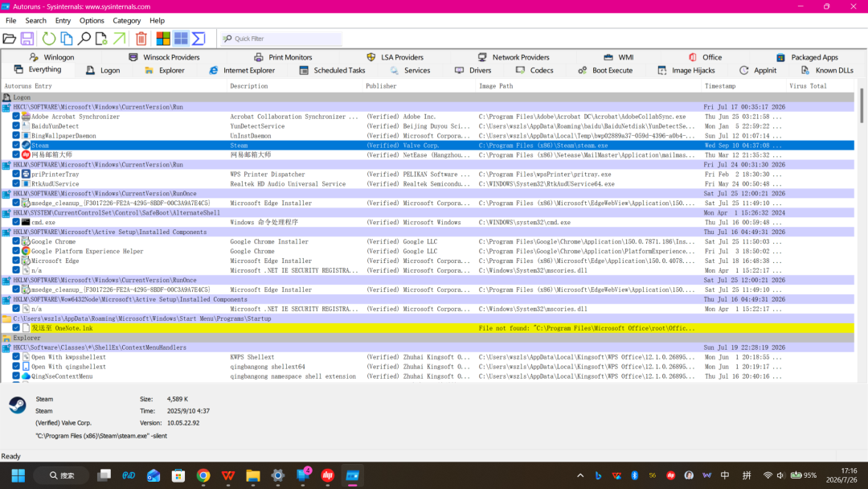Uncheck the OneNote.lnk startup entry
868x489 pixels.
pyautogui.click(x=16, y=328)
